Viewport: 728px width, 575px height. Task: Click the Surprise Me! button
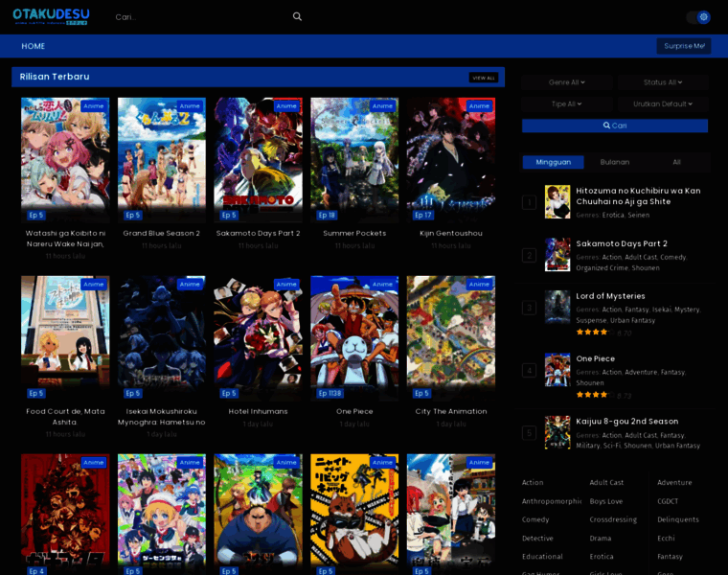click(684, 46)
